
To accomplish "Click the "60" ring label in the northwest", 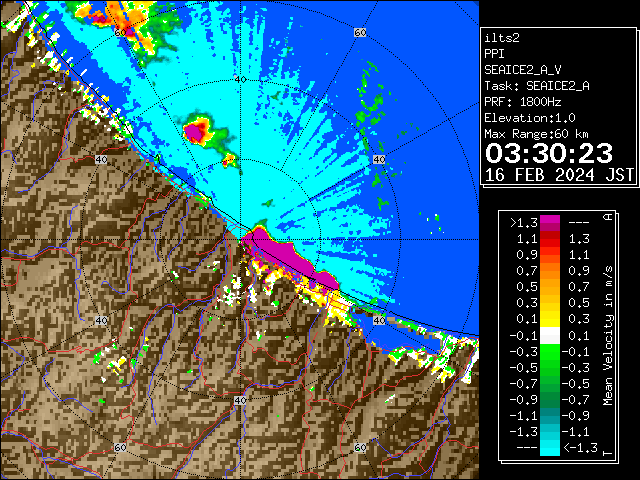I will 120,33.
